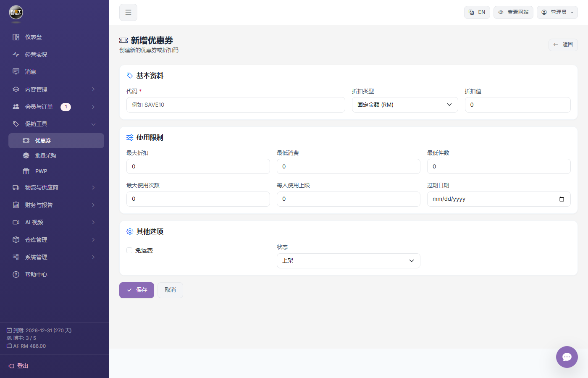Expand 物流与供应商 chevron

pos(93,187)
